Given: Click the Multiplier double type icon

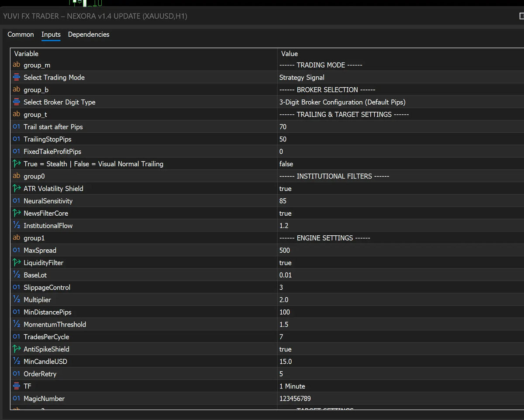Looking at the screenshot, I should point(17,300).
